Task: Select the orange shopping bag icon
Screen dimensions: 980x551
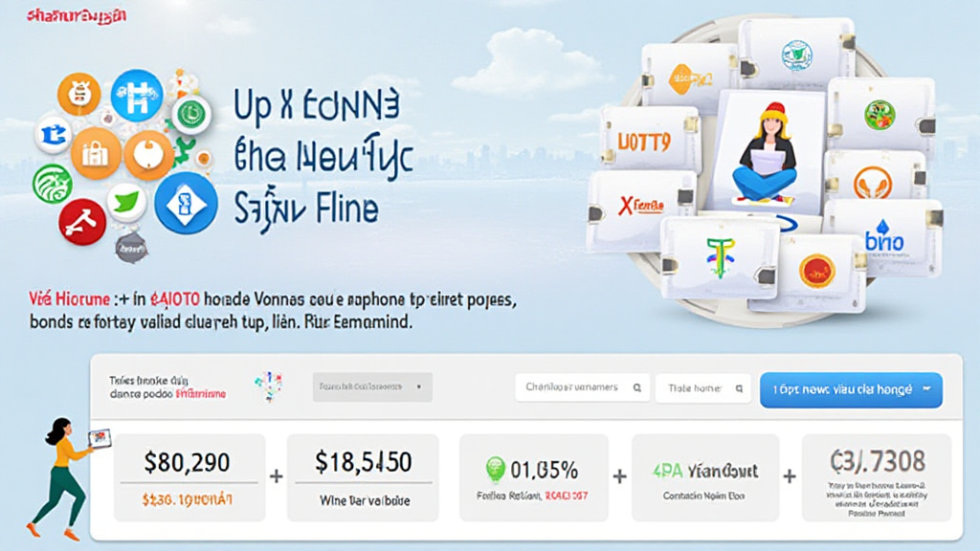Action: tap(96, 153)
